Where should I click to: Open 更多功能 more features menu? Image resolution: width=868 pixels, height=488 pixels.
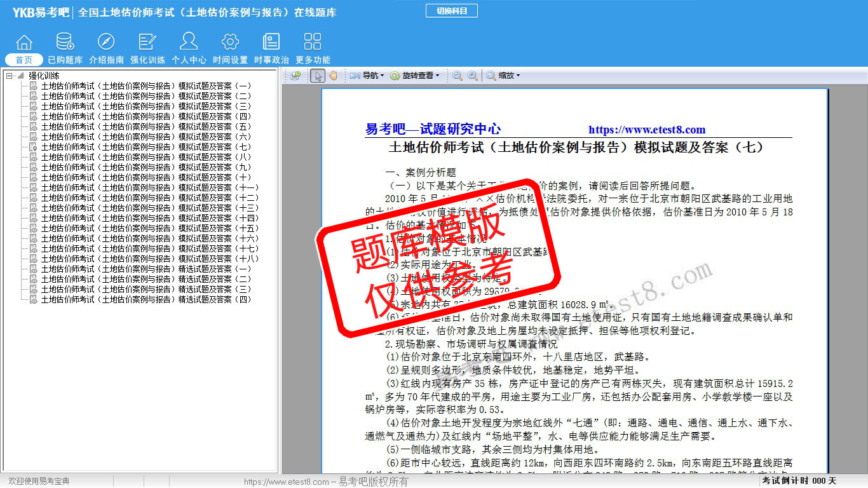pos(313,48)
